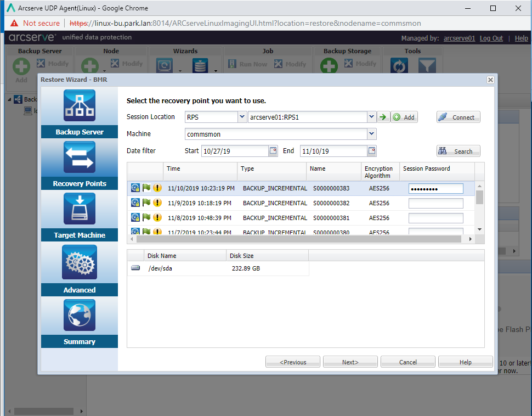Expand the arcserve01:RPS1 server dropdown
This screenshot has width=532, height=416.
point(371,117)
